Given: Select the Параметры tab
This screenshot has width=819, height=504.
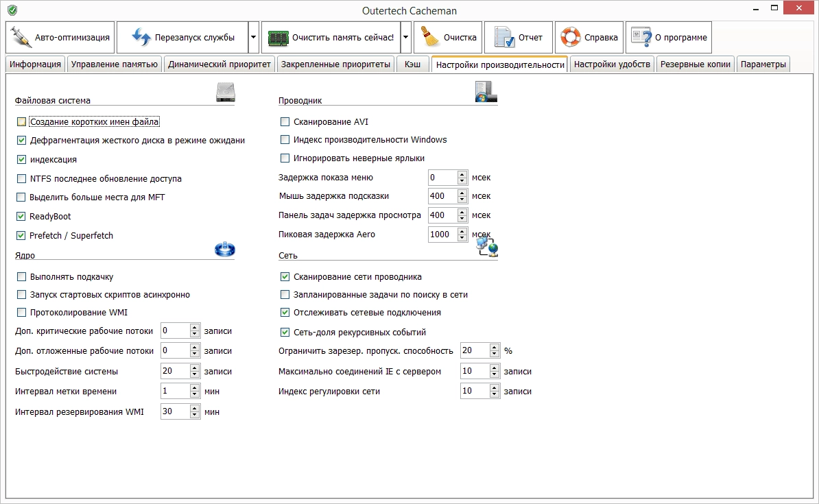Looking at the screenshot, I should tap(763, 64).
